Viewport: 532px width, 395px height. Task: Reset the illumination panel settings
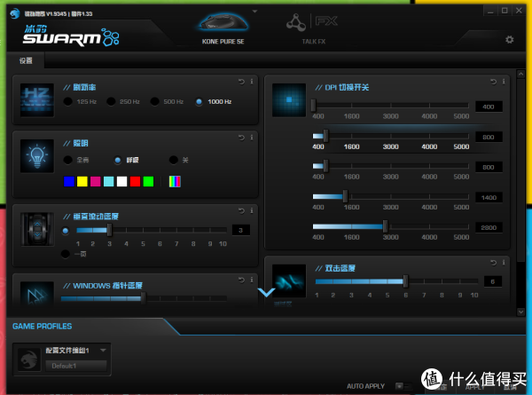pyautogui.click(x=241, y=138)
